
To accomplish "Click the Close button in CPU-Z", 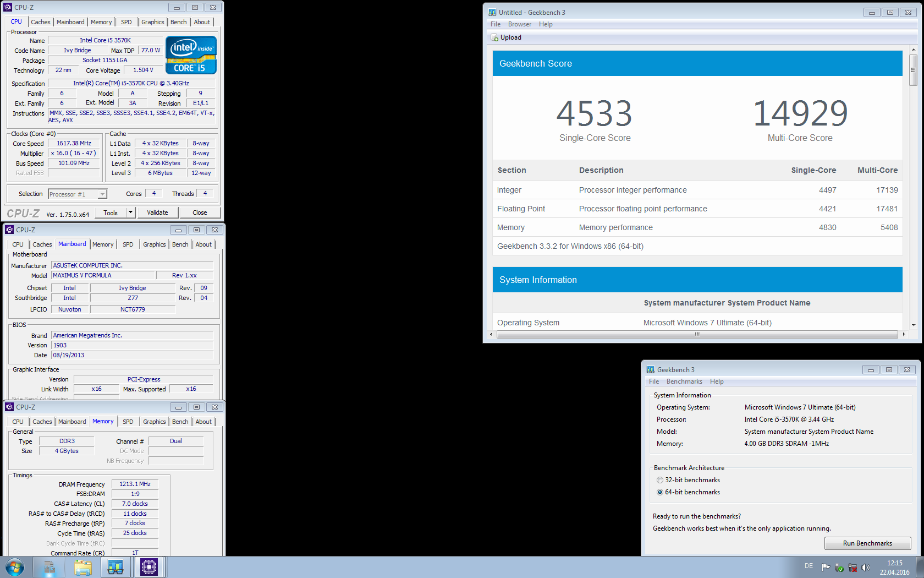I will tap(200, 212).
